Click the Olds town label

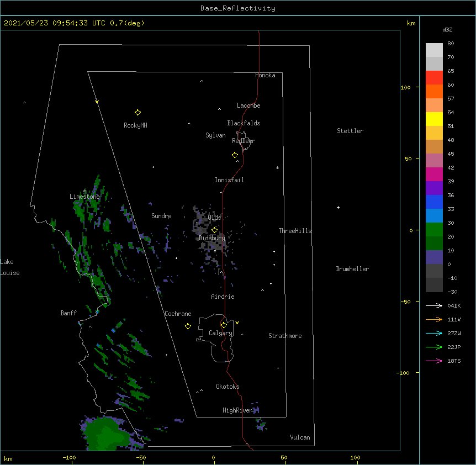point(214,218)
